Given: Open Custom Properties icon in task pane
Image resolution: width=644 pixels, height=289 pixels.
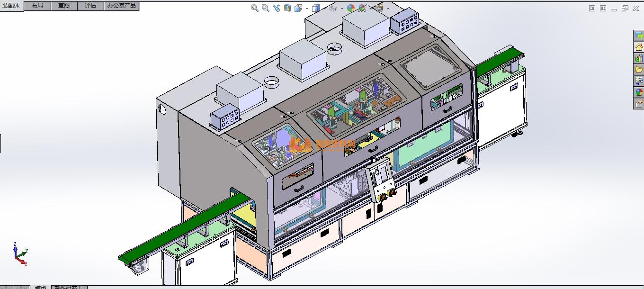Looking at the screenshot, I should [639, 104].
